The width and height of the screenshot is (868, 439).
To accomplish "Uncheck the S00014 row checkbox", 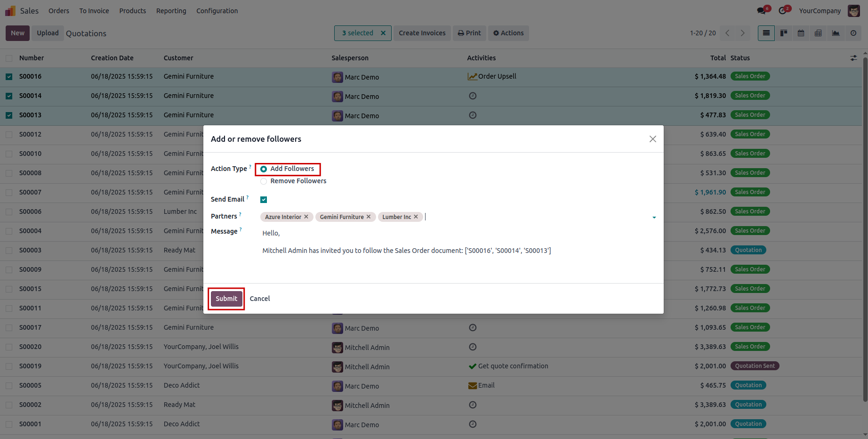I will coord(9,96).
